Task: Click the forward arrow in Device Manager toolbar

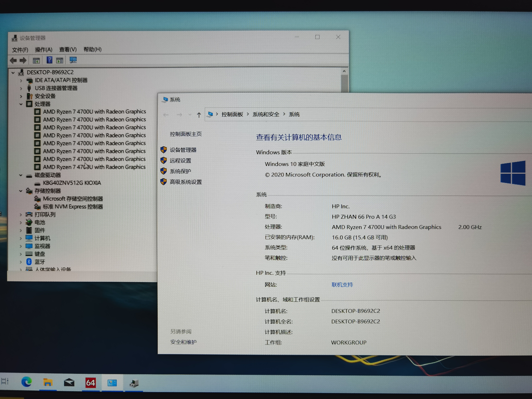Action: [23, 60]
